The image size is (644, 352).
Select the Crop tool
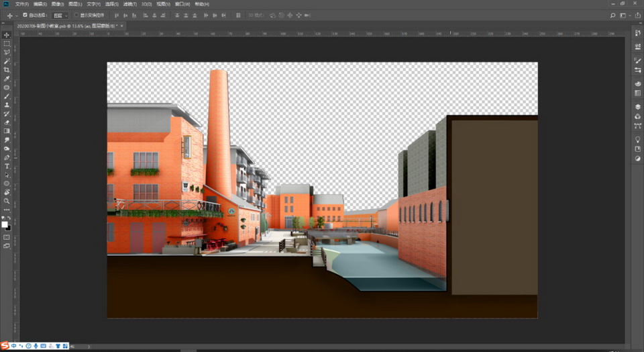[7, 70]
